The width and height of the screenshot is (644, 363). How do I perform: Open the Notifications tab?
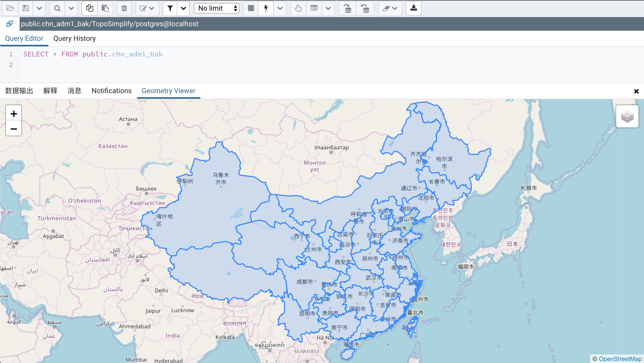pyautogui.click(x=112, y=91)
